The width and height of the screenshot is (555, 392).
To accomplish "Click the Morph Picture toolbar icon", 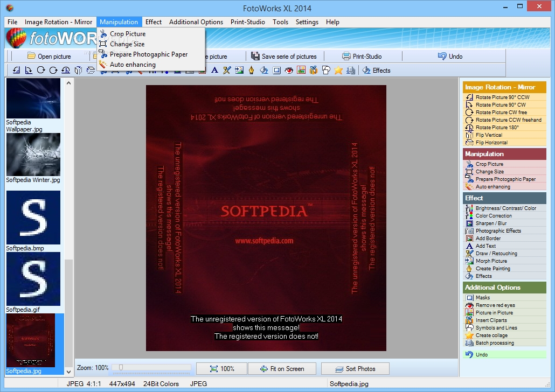I will pos(239,70).
